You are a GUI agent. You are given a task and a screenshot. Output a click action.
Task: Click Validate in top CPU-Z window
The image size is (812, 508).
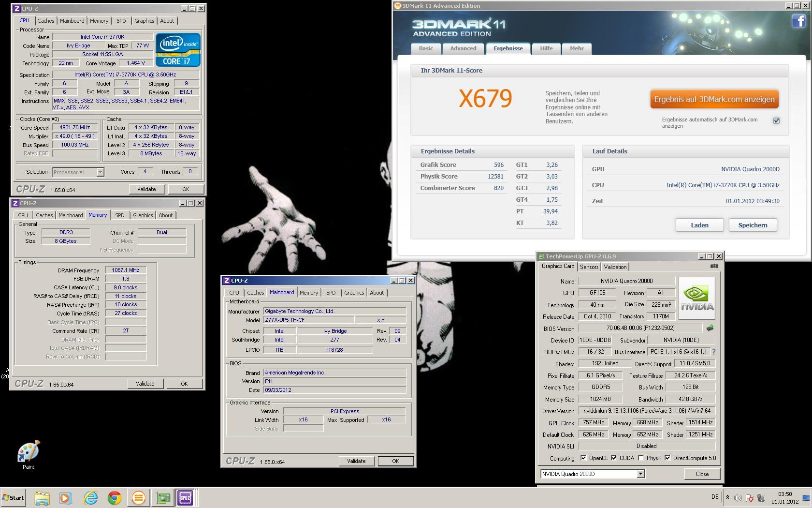click(x=146, y=189)
